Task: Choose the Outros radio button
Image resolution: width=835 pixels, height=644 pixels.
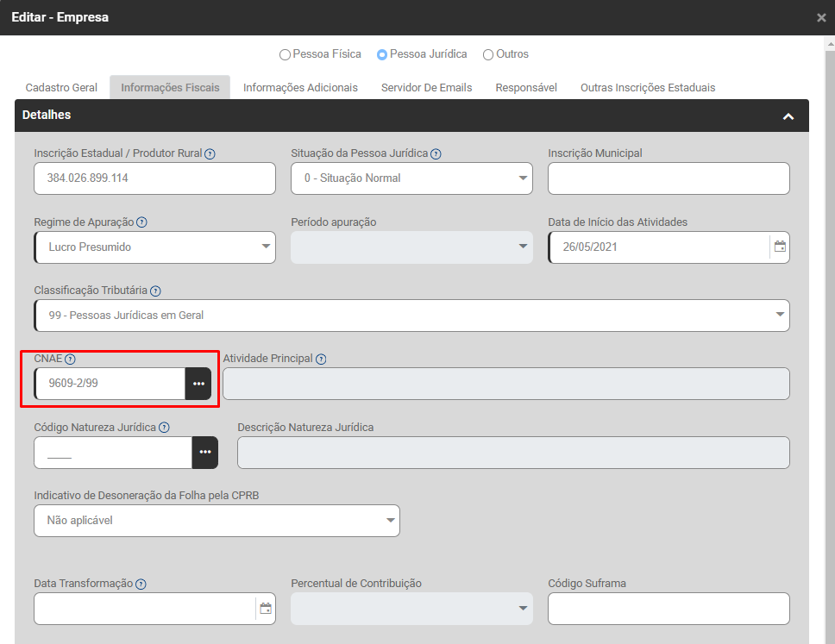Action: (488, 54)
